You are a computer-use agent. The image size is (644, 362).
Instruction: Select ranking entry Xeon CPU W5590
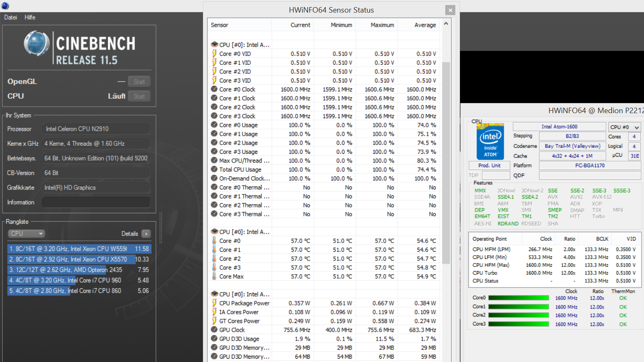(79, 249)
